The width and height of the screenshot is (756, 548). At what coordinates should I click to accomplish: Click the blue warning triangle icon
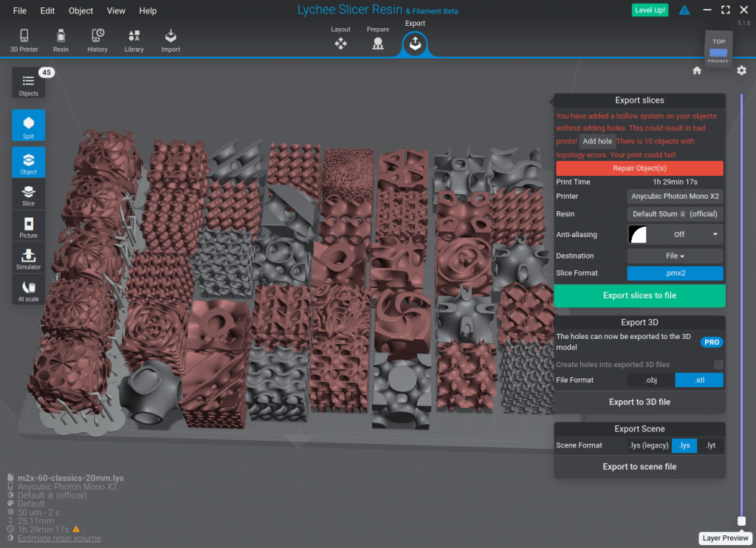pos(684,10)
